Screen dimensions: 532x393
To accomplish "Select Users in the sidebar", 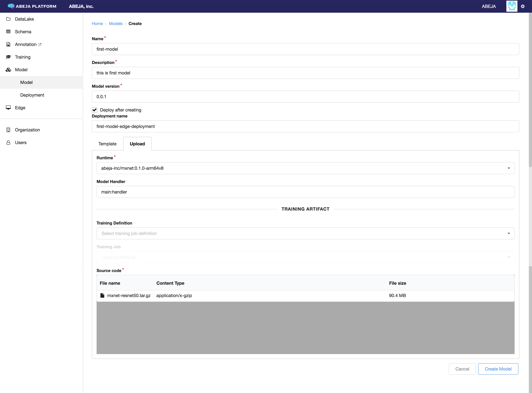I will coord(41,142).
